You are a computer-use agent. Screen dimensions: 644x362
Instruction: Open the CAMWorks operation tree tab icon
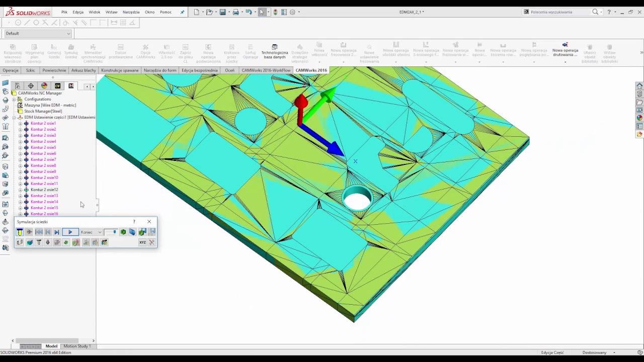[x=71, y=86]
